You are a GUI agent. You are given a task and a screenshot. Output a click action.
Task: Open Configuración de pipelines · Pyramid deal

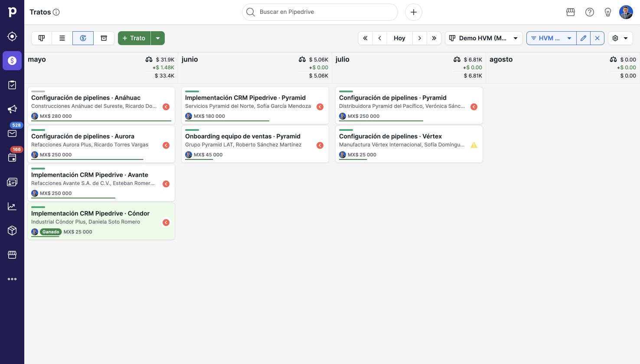[x=409, y=105]
